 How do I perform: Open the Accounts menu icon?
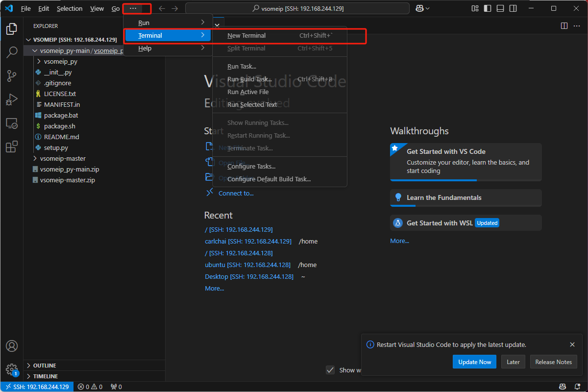coord(12,346)
